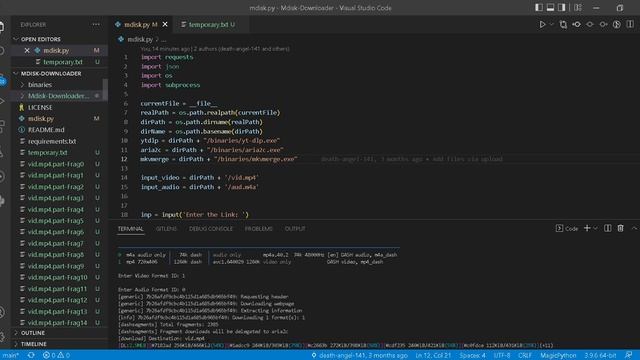Viewport: 640px width, 360px height.
Task: Switch to the OUTPUT panel tab
Action: 295,229
